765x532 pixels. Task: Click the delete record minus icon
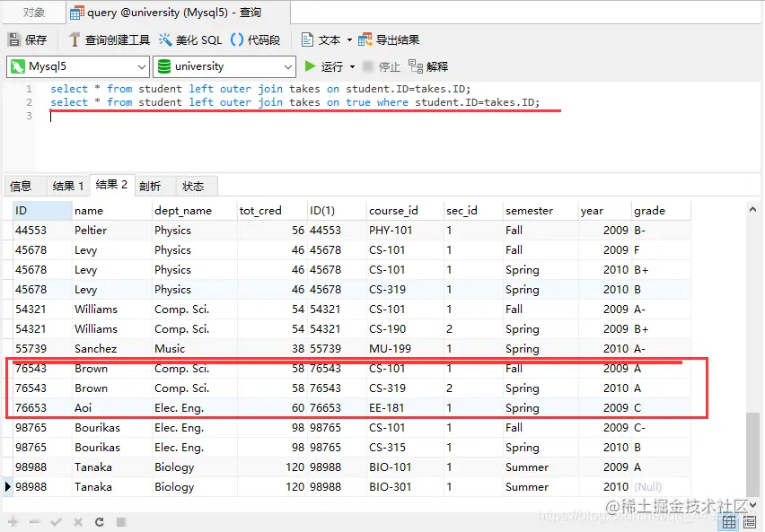pos(35,522)
